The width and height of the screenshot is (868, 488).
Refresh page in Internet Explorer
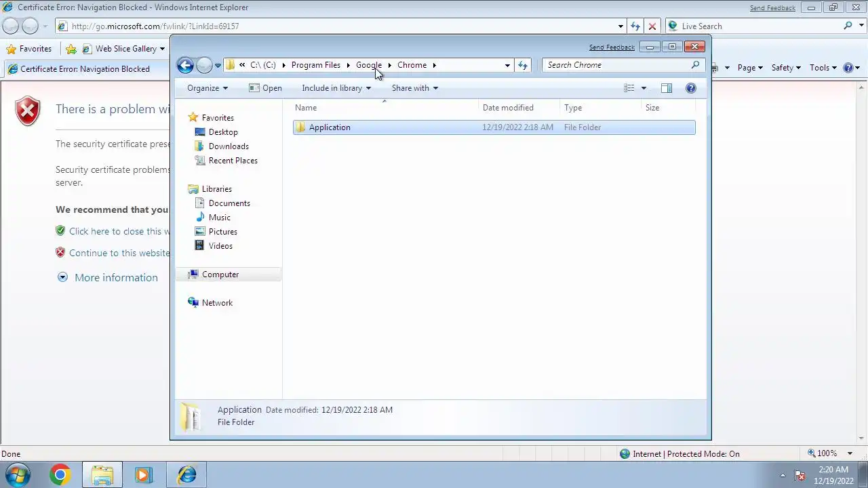coord(635,26)
